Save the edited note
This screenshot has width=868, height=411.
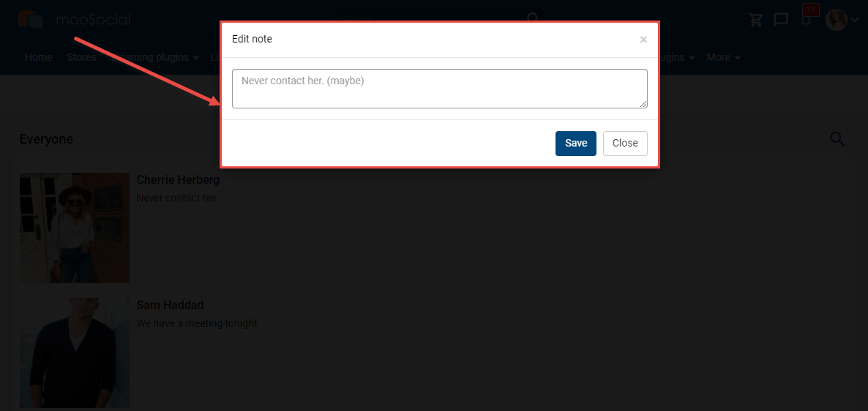click(x=576, y=144)
